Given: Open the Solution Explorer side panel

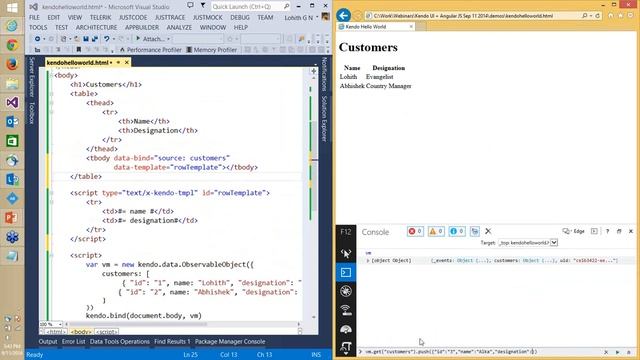Looking at the screenshot, I should [324, 119].
